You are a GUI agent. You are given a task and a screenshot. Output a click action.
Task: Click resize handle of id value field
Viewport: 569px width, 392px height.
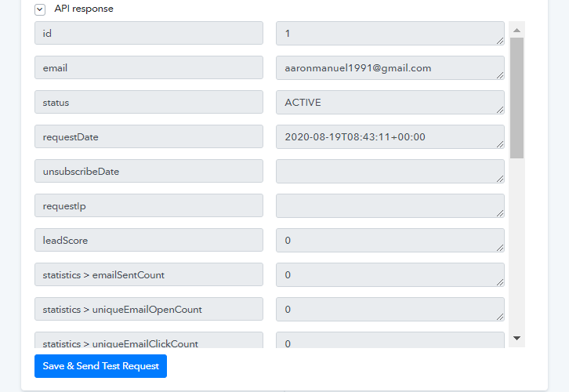500,41
